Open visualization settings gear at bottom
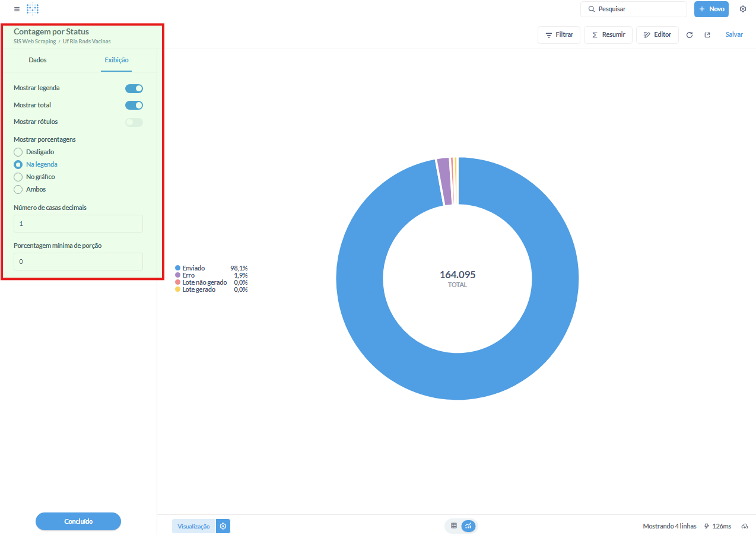756x535 pixels. coord(223,526)
